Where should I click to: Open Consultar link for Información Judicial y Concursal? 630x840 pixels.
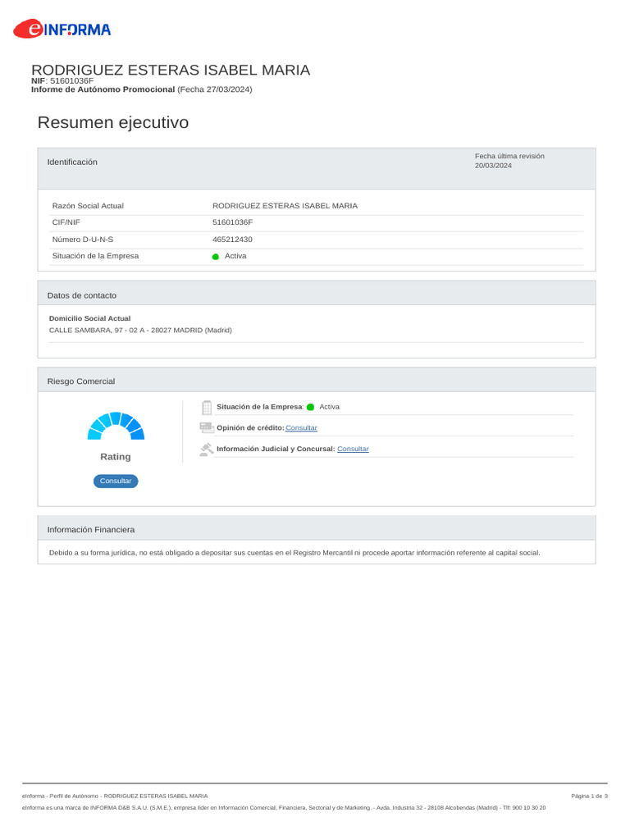click(353, 449)
